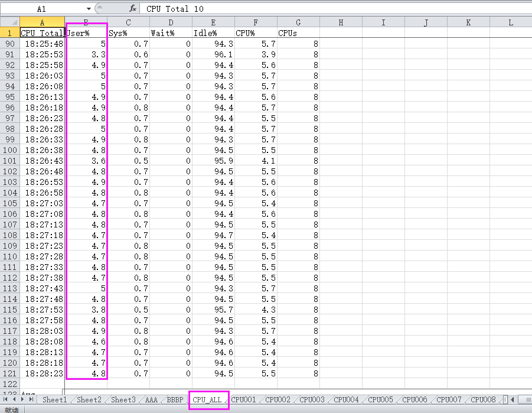Click Idle% value 94.7 in row 108
This screenshot has width=532, height=413.
213,235
